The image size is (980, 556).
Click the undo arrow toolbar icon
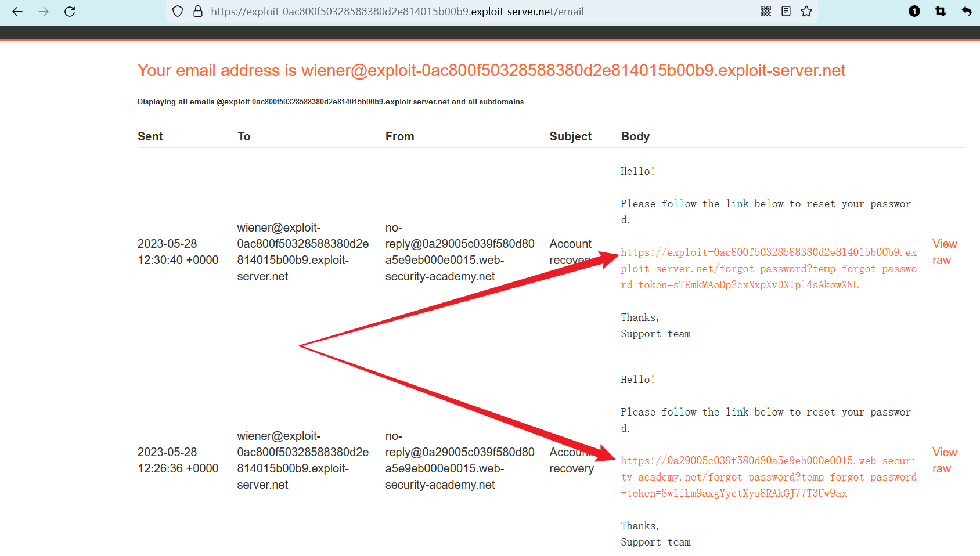click(x=967, y=11)
